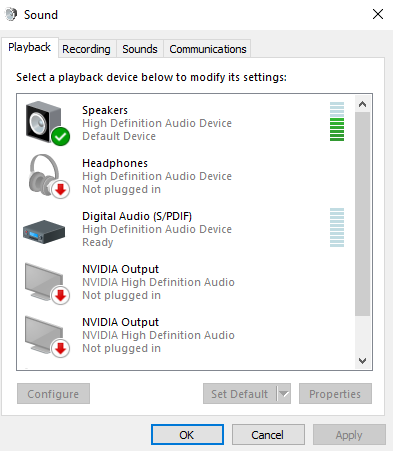Click the Properties button
The width and height of the screenshot is (393, 451).
coord(335,394)
